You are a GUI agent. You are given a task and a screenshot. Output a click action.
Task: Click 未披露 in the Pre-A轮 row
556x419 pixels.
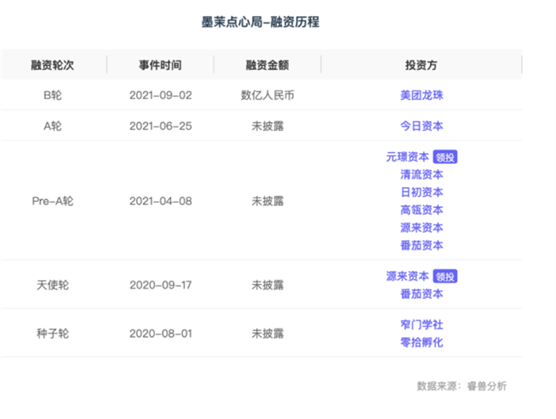(267, 201)
